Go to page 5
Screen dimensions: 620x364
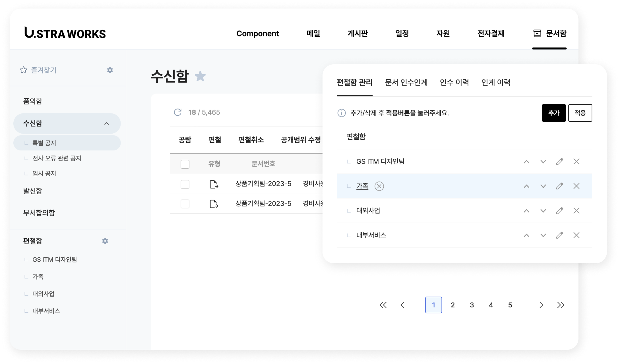point(510,305)
